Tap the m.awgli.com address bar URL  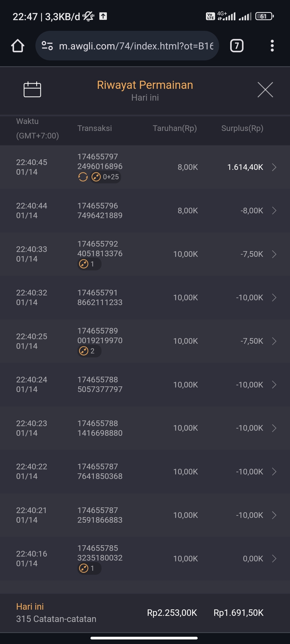[136, 46]
